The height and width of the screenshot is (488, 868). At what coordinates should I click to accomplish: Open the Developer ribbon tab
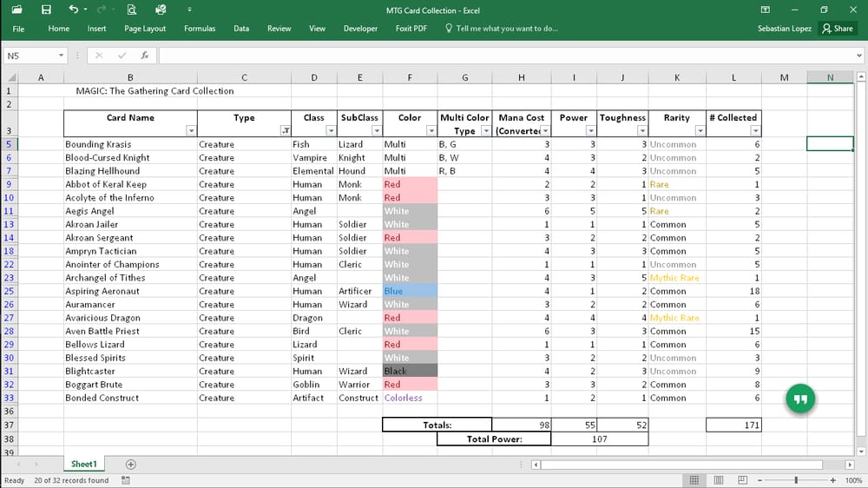[360, 29]
